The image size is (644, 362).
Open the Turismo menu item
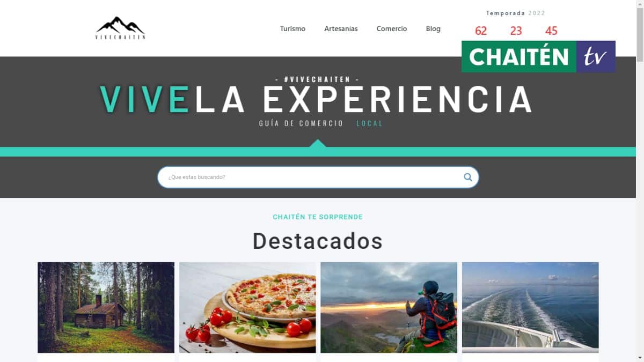292,29
